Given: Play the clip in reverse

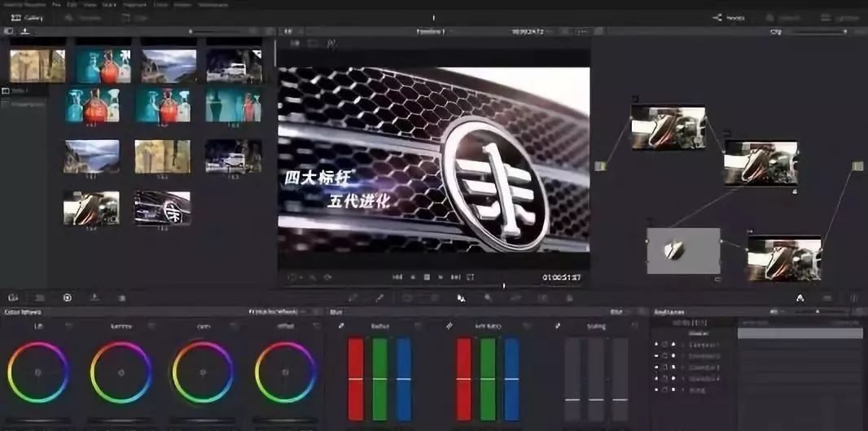Looking at the screenshot, I should coord(412,277).
